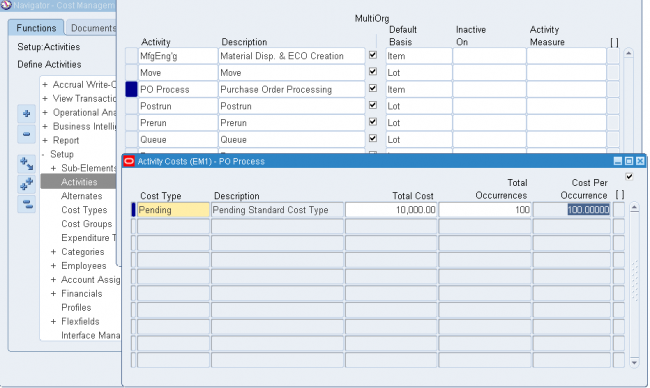
Task: Click the Cost Per Occurrence field 100.00000
Action: click(572, 210)
